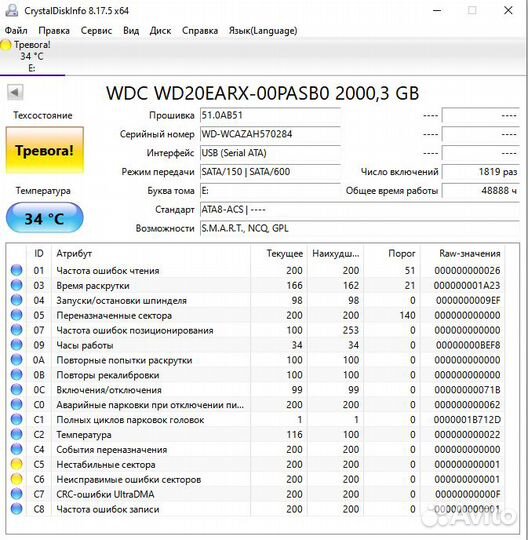Click yellow warning icon for Нестабильные сектора

[17, 464]
